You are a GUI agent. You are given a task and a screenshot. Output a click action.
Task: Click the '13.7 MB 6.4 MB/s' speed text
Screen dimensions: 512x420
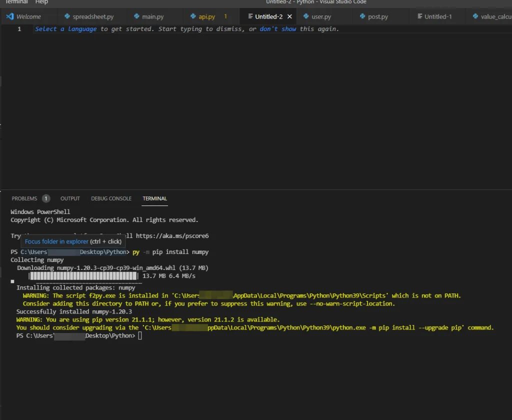pyautogui.click(x=169, y=276)
